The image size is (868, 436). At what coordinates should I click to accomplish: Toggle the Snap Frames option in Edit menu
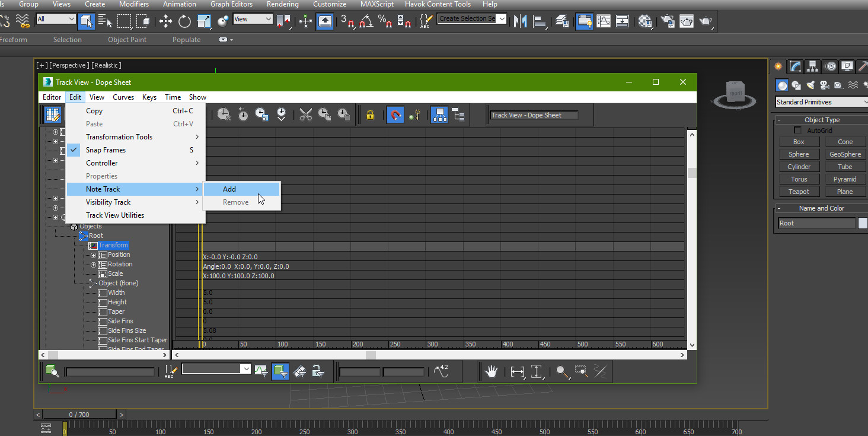[x=114, y=149]
